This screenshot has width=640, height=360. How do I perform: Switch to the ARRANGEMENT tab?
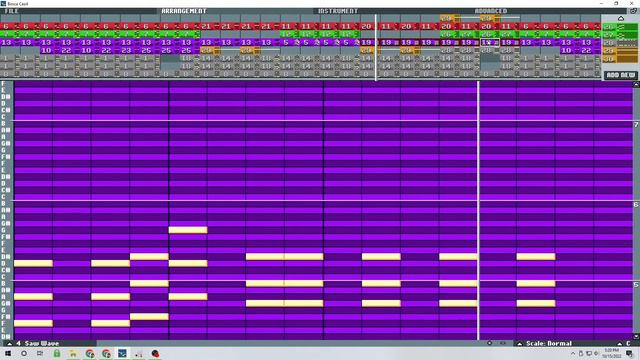pyautogui.click(x=184, y=11)
